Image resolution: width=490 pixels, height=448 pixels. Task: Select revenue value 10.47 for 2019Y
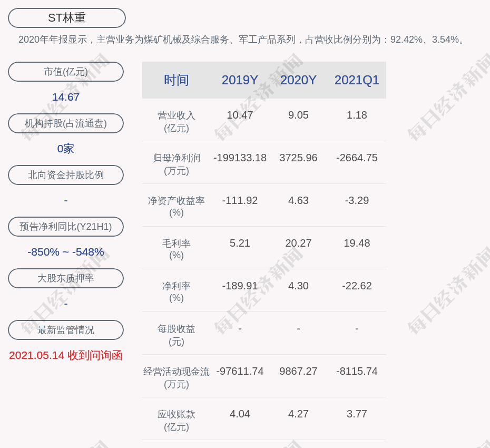240,115
